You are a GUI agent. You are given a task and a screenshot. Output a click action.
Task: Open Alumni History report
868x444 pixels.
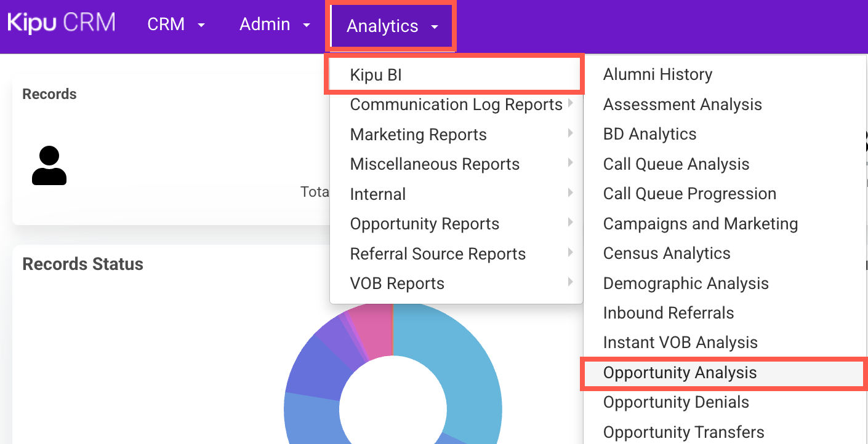coord(657,74)
